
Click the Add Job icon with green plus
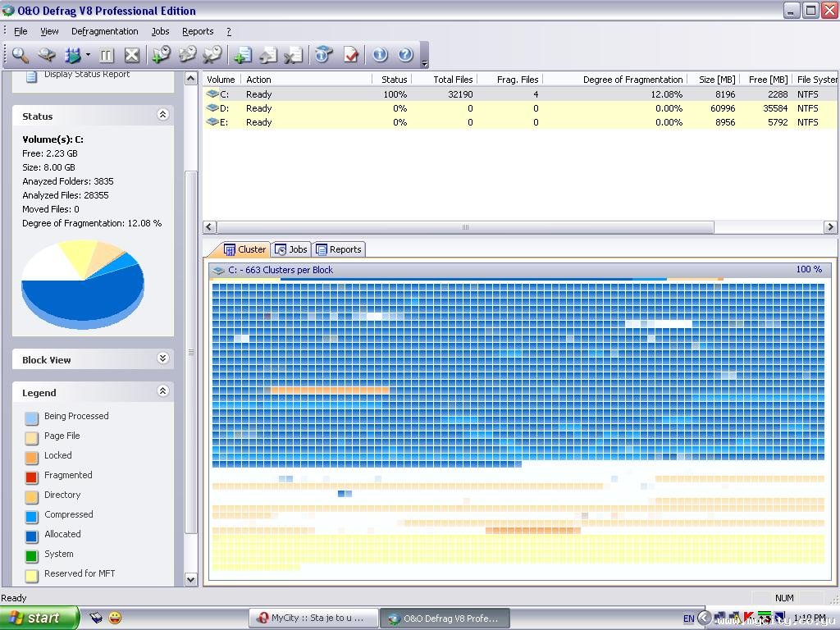pos(161,55)
